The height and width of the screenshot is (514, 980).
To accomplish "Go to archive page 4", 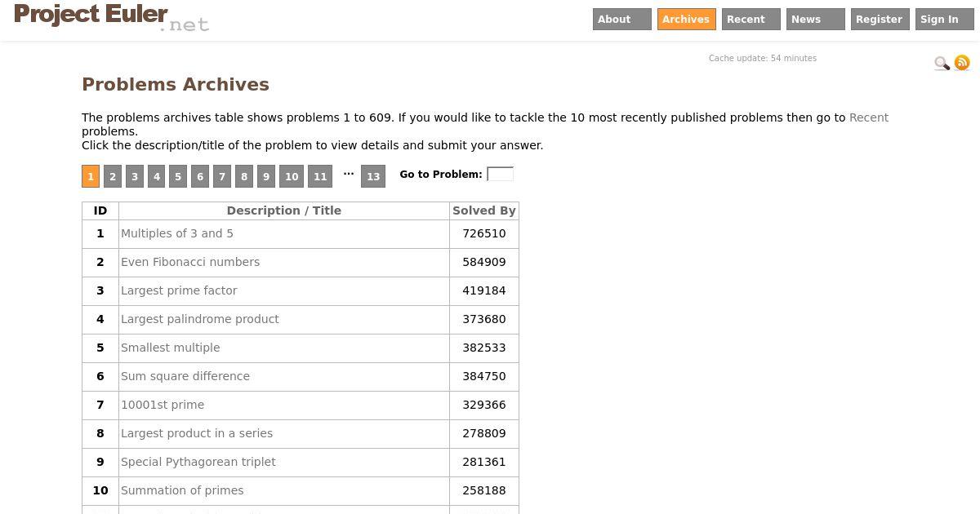I will pos(157,176).
